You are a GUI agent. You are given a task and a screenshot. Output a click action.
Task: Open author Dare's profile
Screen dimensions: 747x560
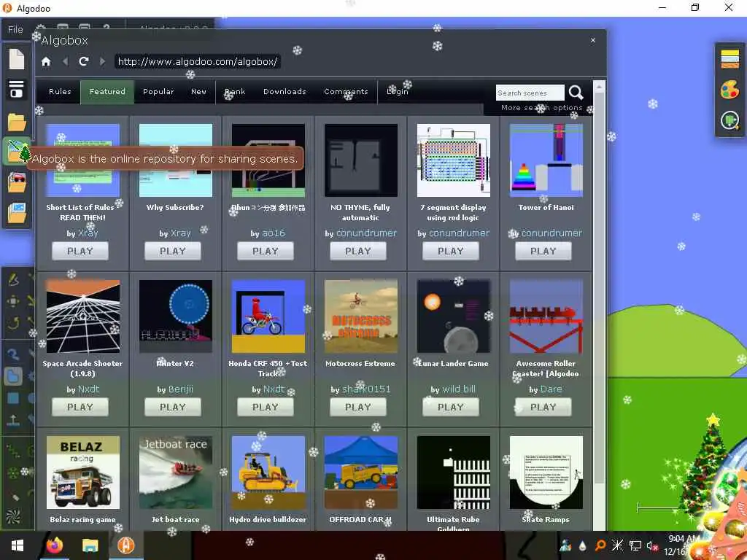[x=551, y=389]
